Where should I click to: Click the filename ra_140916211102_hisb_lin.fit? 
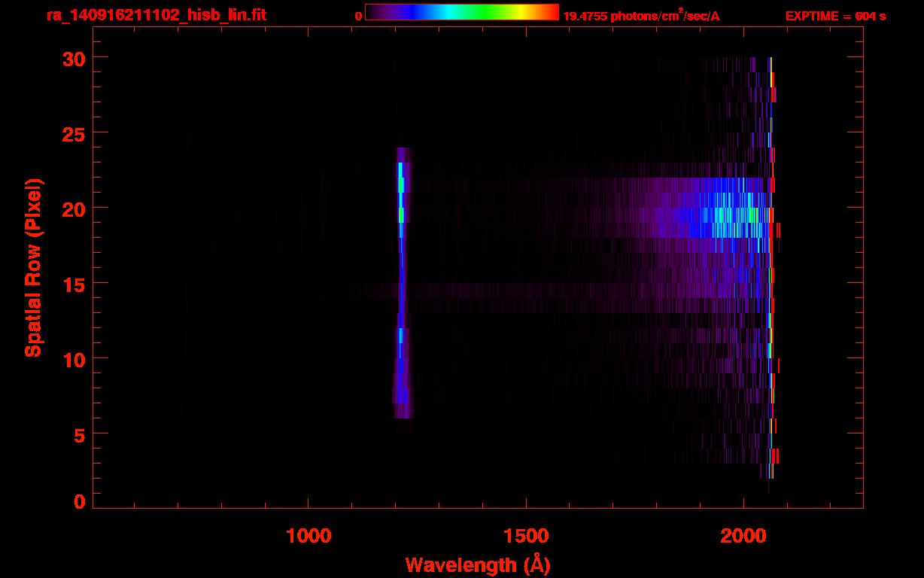156,14
